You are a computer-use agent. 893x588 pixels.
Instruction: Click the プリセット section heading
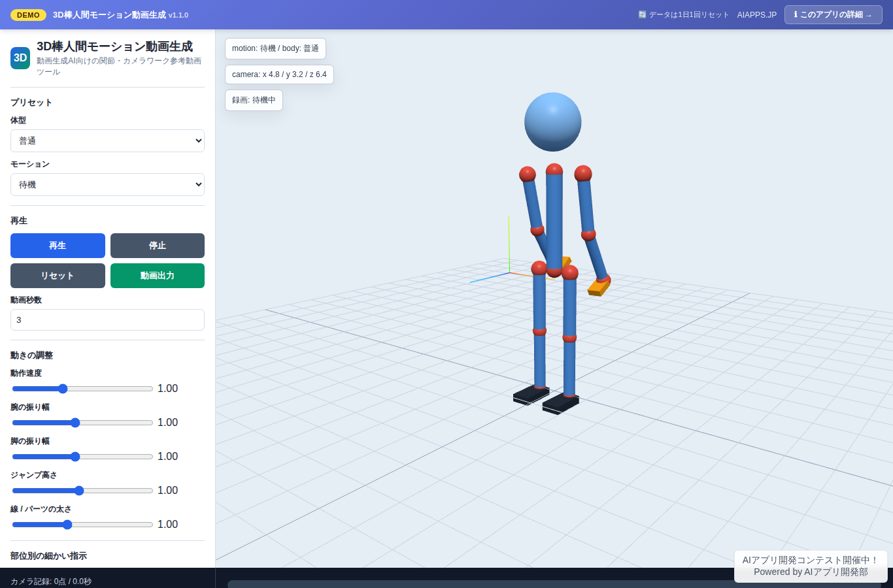[31, 103]
